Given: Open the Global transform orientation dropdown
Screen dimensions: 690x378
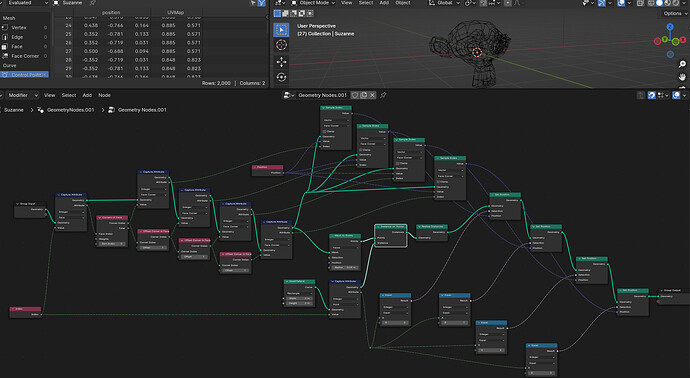Looking at the screenshot, I should (x=444, y=3).
